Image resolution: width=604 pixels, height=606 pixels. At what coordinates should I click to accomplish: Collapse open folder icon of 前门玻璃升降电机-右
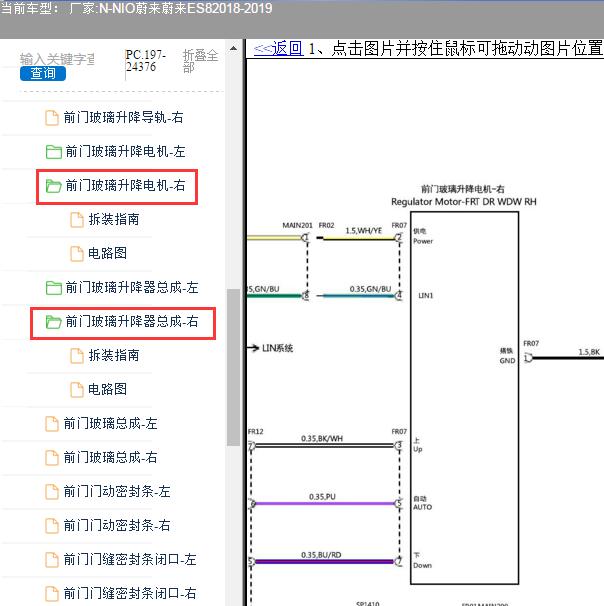(x=53, y=186)
